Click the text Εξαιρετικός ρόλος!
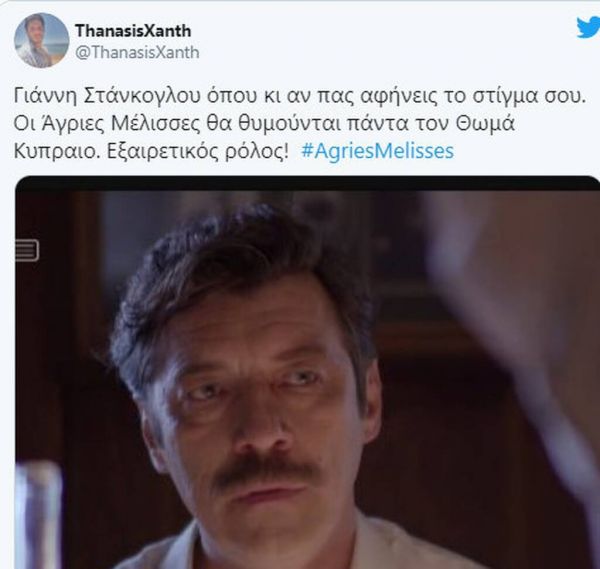Viewport: 600px width, 569px height. click(197, 151)
